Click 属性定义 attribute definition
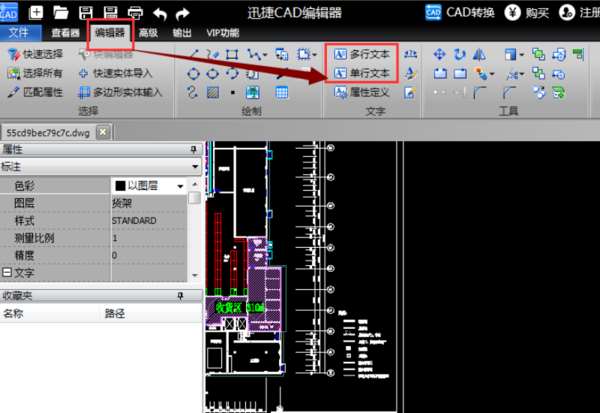 pos(362,92)
